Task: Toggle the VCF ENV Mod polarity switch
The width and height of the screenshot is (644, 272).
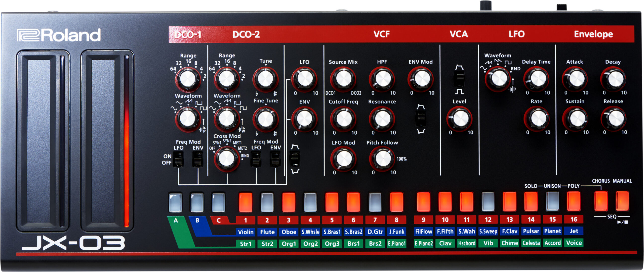Action: [x=421, y=119]
